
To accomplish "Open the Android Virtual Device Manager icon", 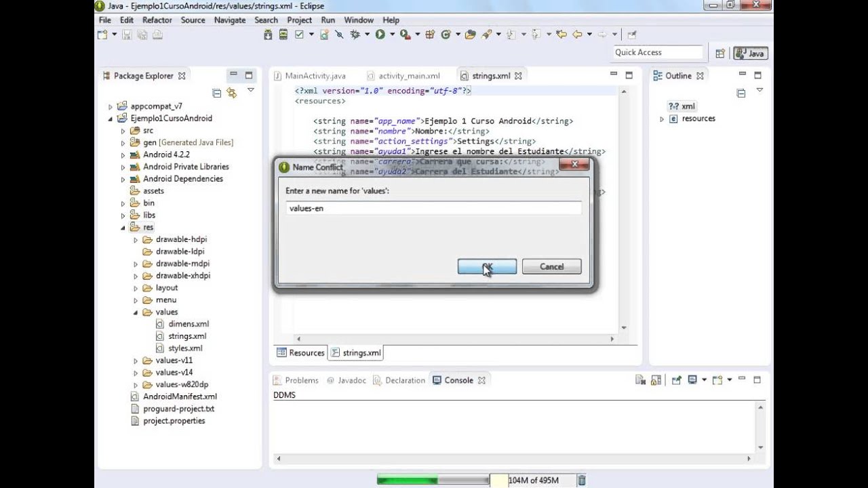I will [x=283, y=35].
